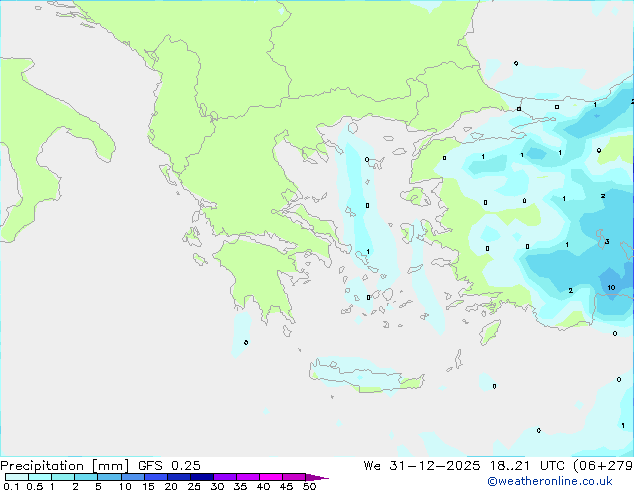Screen dimensions: 634x490
Task: Click the 'GFS 0.25' model label
Action: click(x=169, y=466)
